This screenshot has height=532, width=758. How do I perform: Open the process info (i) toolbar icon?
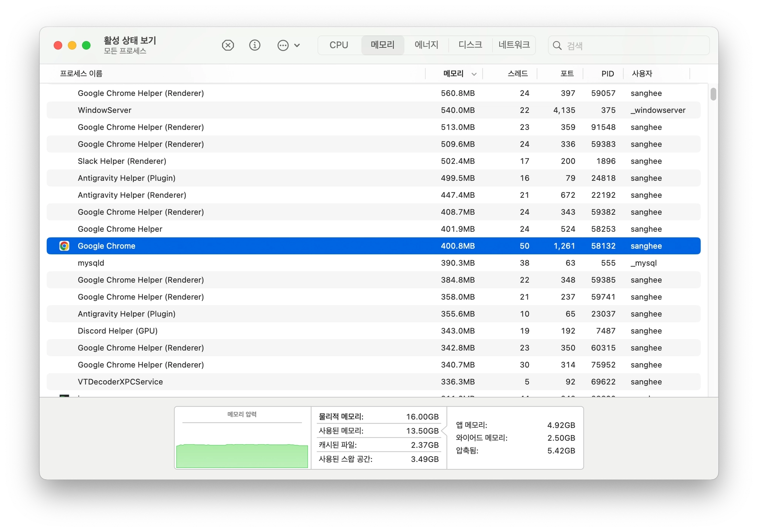[x=255, y=46]
